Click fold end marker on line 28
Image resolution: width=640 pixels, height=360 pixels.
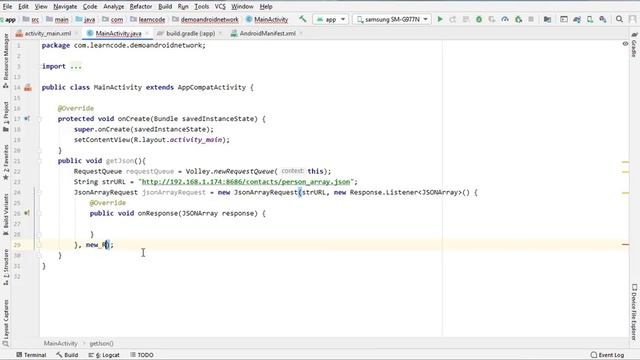tap(40, 234)
